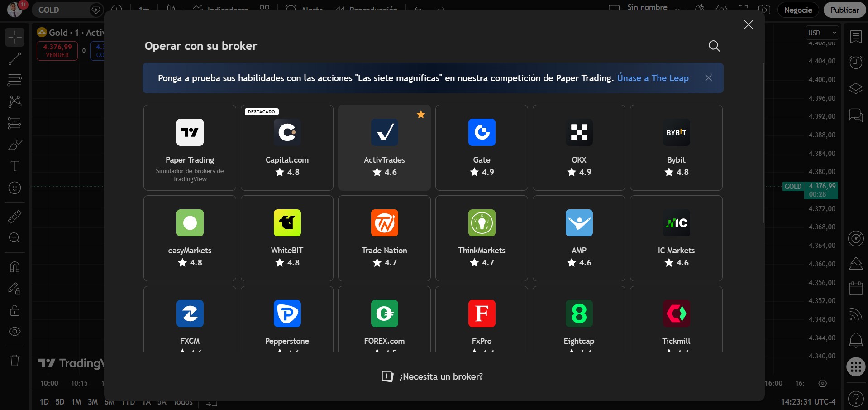Choose easyMarkets broker
The image size is (868, 410).
pyautogui.click(x=190, y=238)
